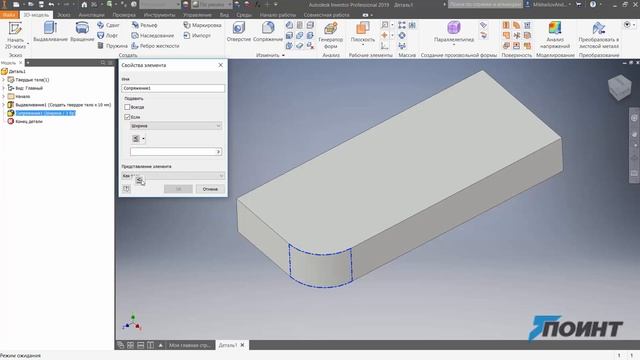Expand the Начало folder node

pyautogui.click(x=4, y=96)
